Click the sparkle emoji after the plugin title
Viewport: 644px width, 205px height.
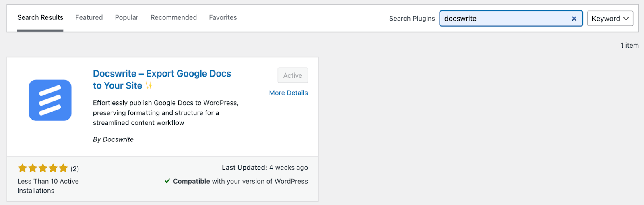pos(149,85)
